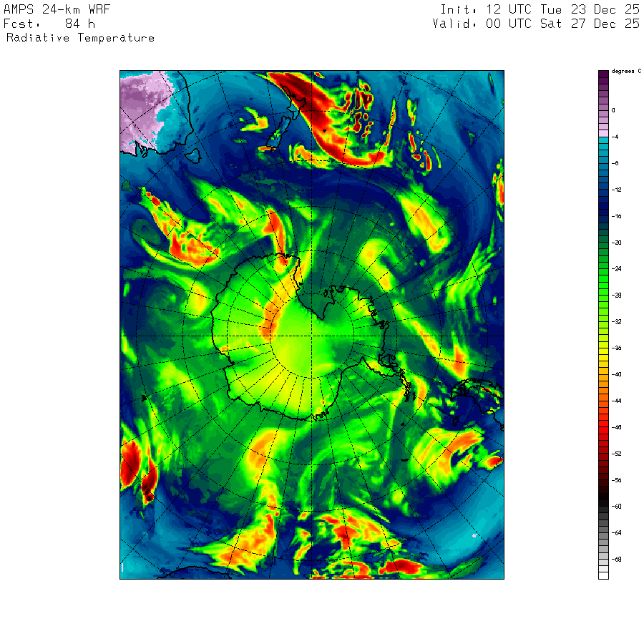Click the -52 colorbar label
This screenshot has width=644, height=644.
click(616, 454)
